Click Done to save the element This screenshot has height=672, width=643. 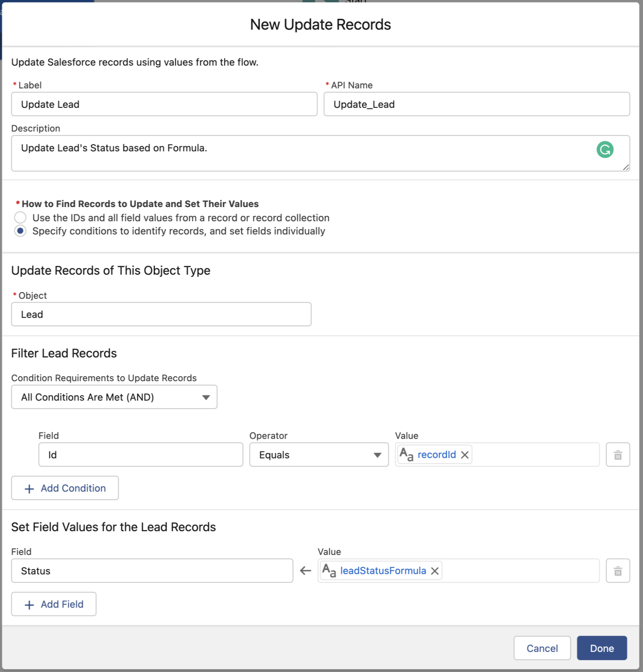pos(602,648)
